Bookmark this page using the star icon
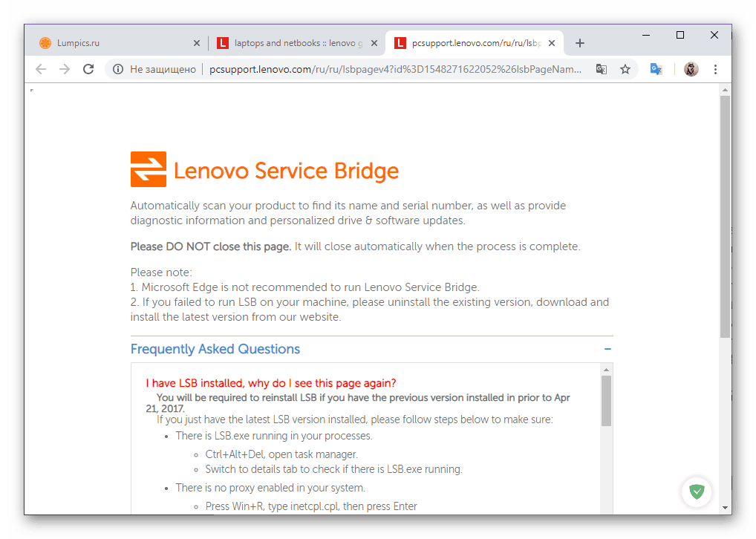This screenshot has width=756, height=539. [x=626, y=68]
